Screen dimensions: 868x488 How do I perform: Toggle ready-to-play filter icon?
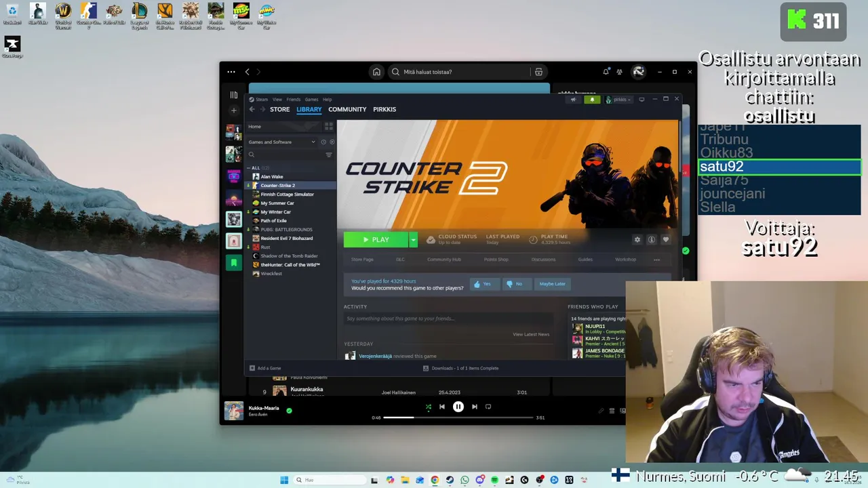pyautogui.click(x=332, y=142)
